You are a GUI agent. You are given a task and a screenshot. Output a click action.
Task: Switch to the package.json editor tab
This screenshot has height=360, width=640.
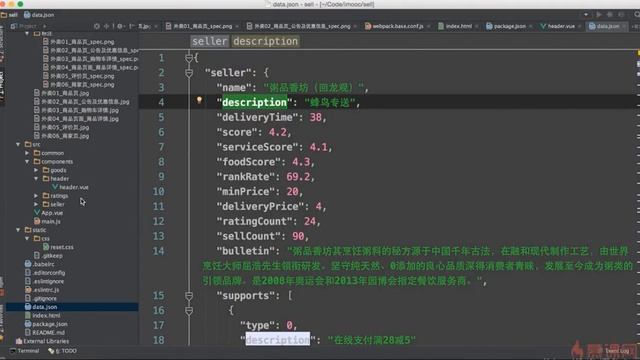coord(506,26)
